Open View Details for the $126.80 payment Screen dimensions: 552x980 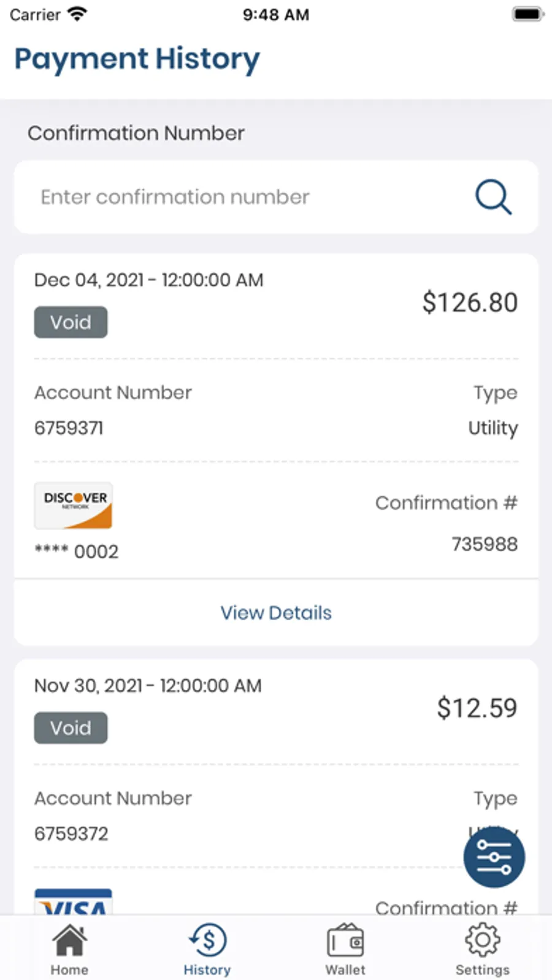(x=276, y=613)
